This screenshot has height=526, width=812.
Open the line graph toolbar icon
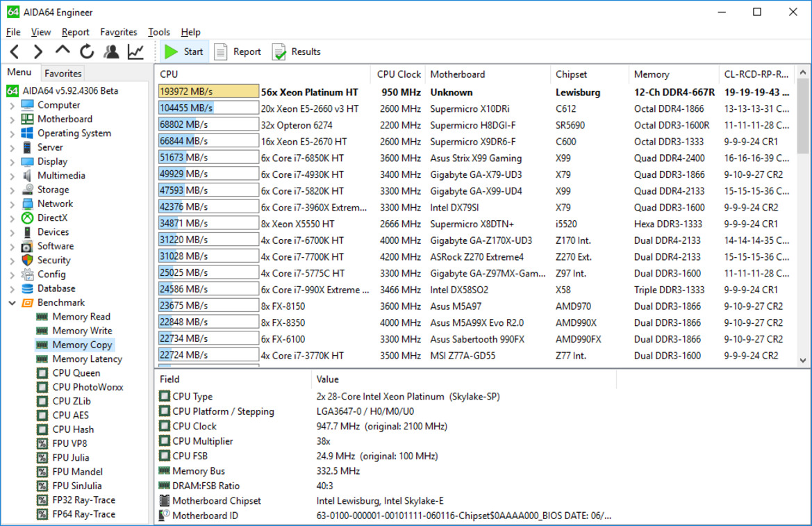tap(135, 51)
